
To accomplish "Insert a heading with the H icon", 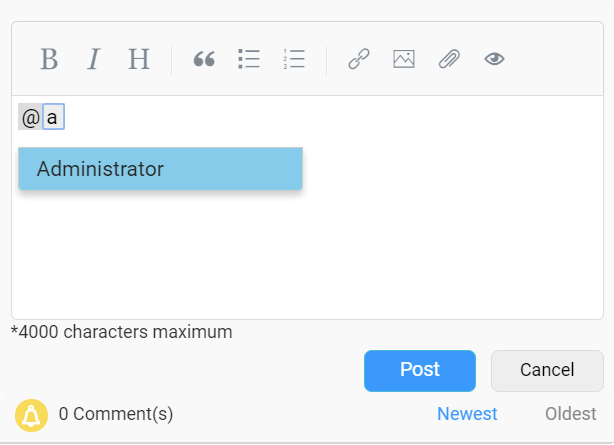I will coord(139,60).
